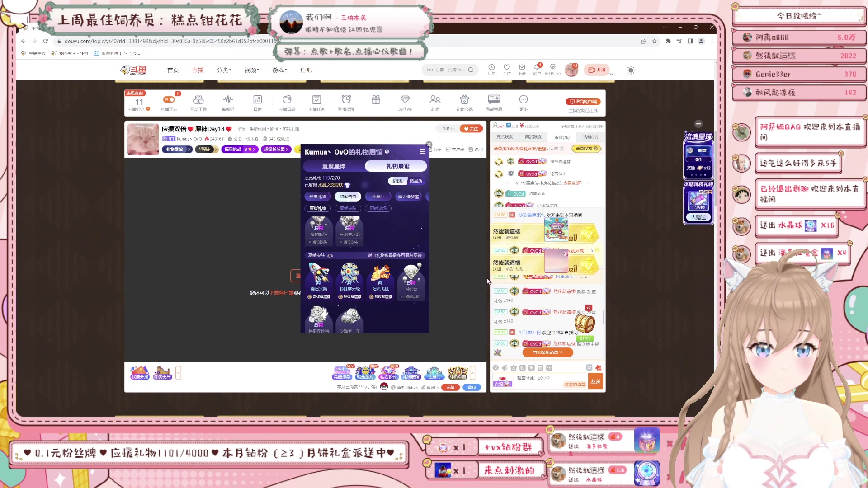Open 礼物心愿 gift wish icon
The width and height of the screenshot is (868, 488).
(x=464, y=99)
